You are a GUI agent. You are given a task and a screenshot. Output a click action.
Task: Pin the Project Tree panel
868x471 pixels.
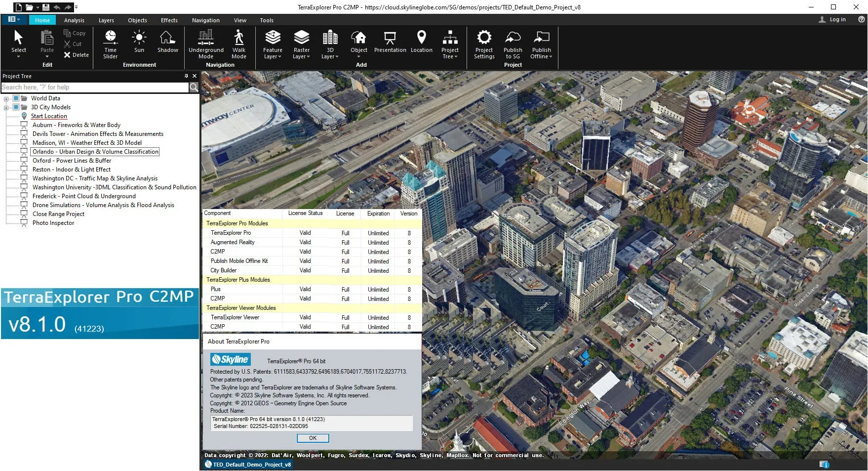(x=186, y=76)
